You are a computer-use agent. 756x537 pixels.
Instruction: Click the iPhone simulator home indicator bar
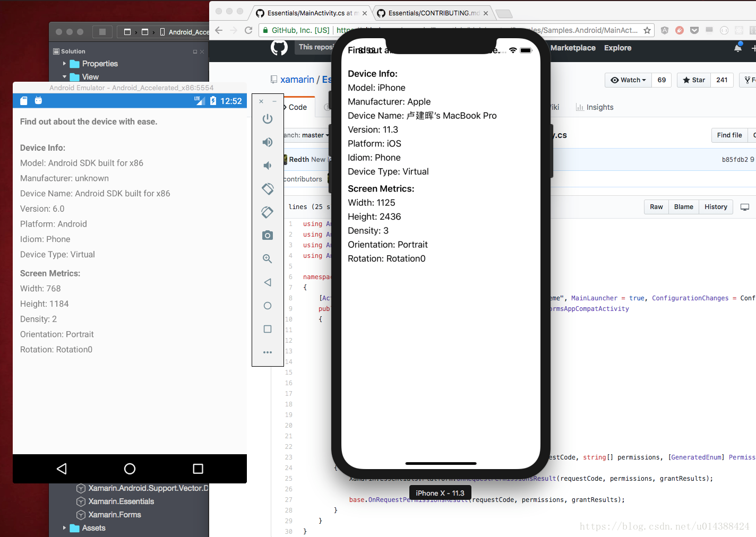click(441, 463)
